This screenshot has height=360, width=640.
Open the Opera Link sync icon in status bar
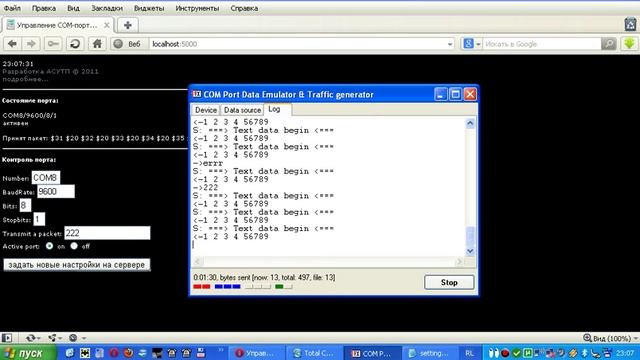point(30,338)
